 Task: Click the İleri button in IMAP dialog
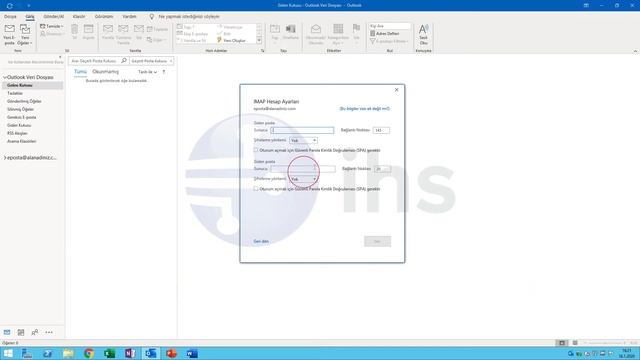[x=377, y=241]
